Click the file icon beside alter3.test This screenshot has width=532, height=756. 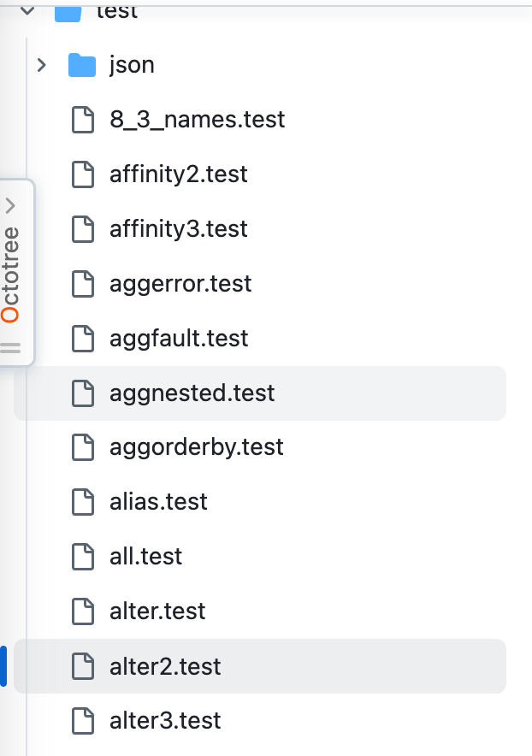83,721
